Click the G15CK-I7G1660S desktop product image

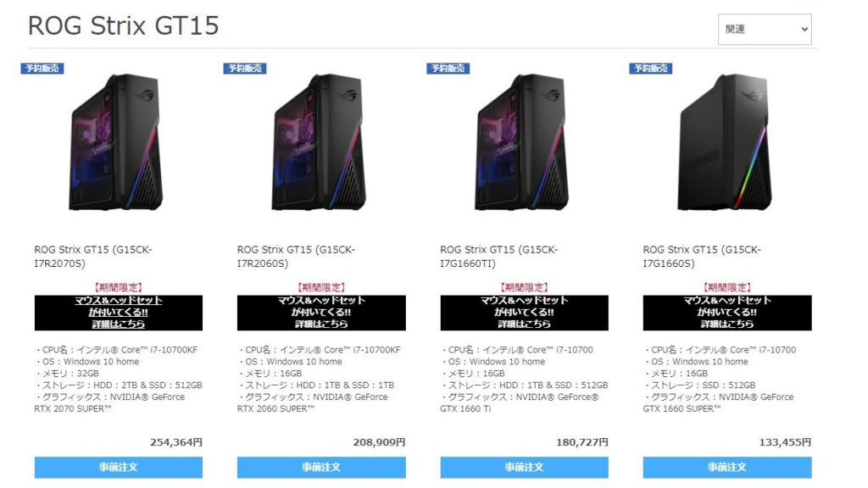[x=726, y=142]
